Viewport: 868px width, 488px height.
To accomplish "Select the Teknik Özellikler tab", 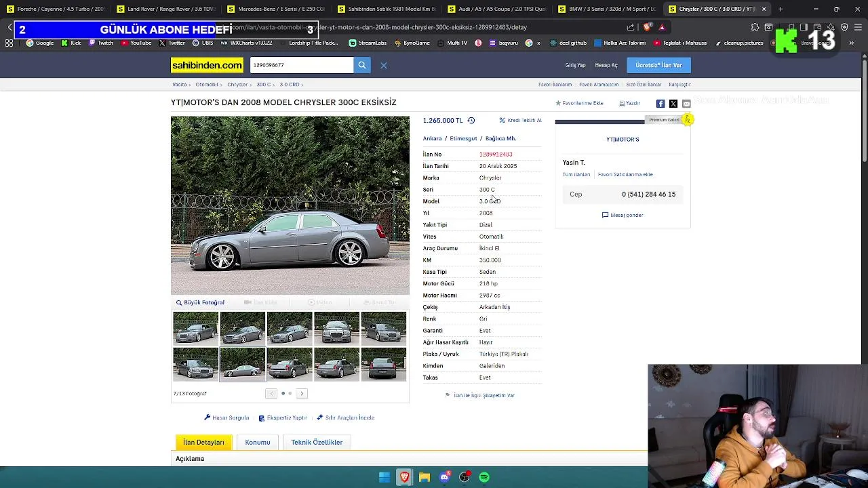I will click(x=317, y=442).
